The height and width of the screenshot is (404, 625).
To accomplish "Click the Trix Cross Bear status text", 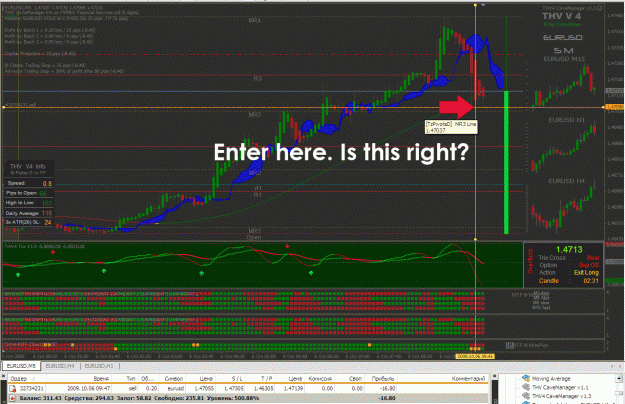I will 593,258.
